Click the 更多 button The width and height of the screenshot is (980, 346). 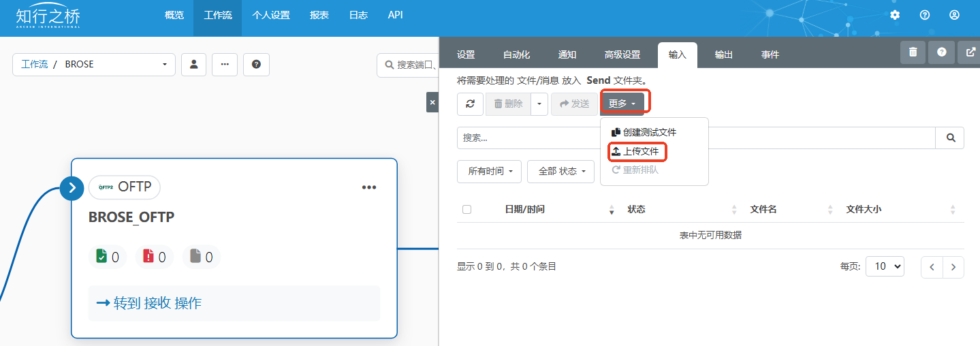click(622, 104)
